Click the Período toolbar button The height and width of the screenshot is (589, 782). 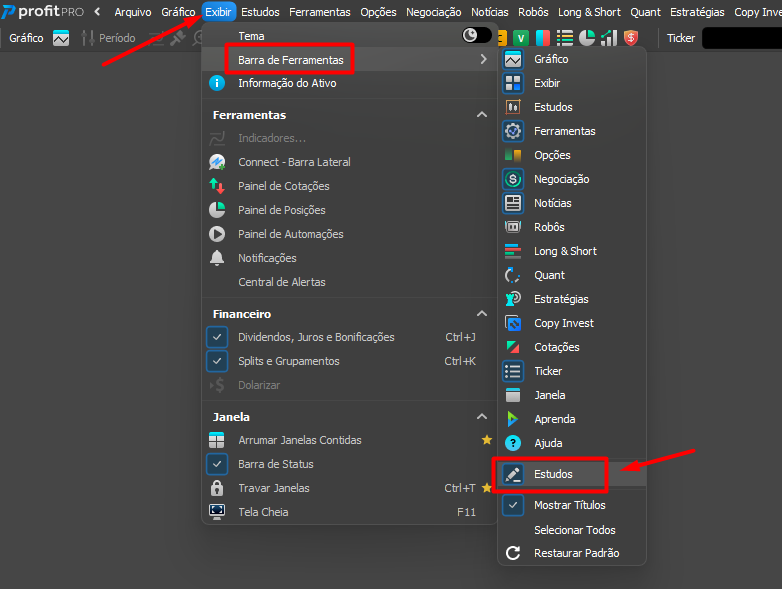pos(108,38)
